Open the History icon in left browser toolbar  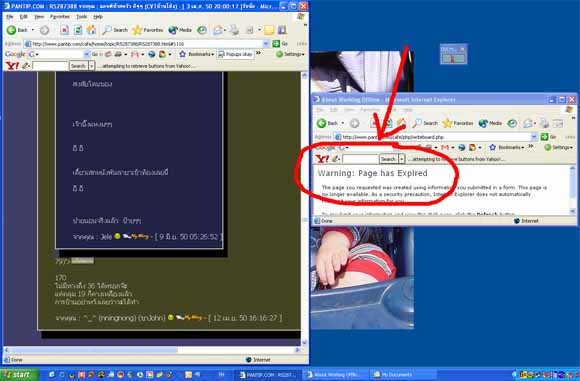click(202, 30)
